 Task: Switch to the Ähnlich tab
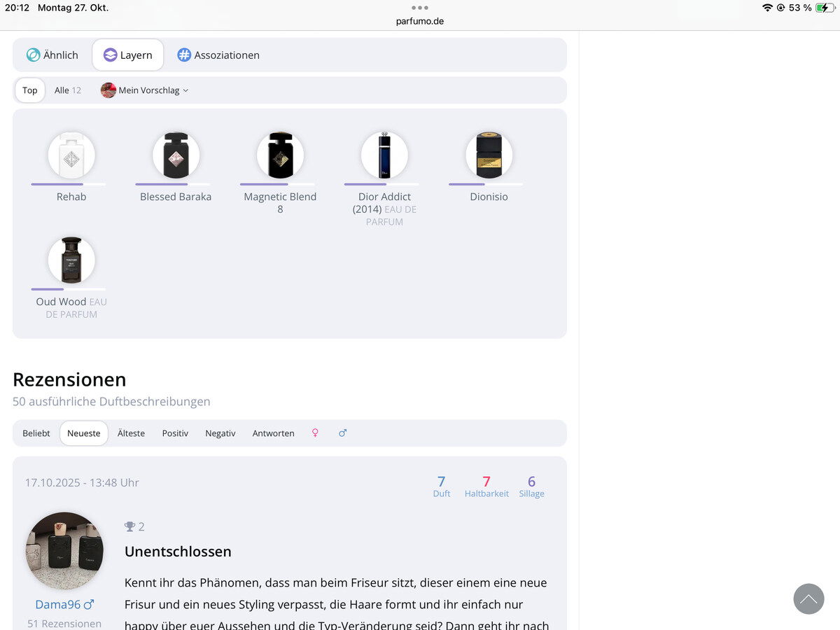click(x=52, y=55)
